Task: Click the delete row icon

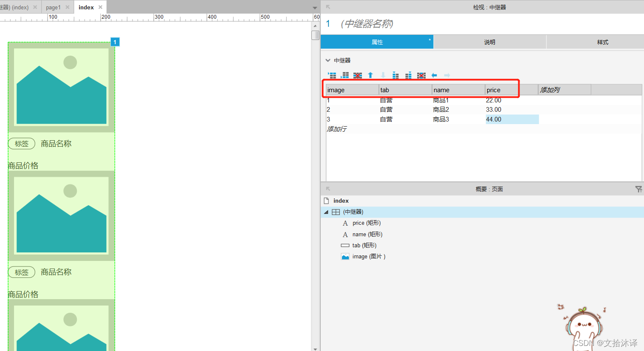Action: 358,75
